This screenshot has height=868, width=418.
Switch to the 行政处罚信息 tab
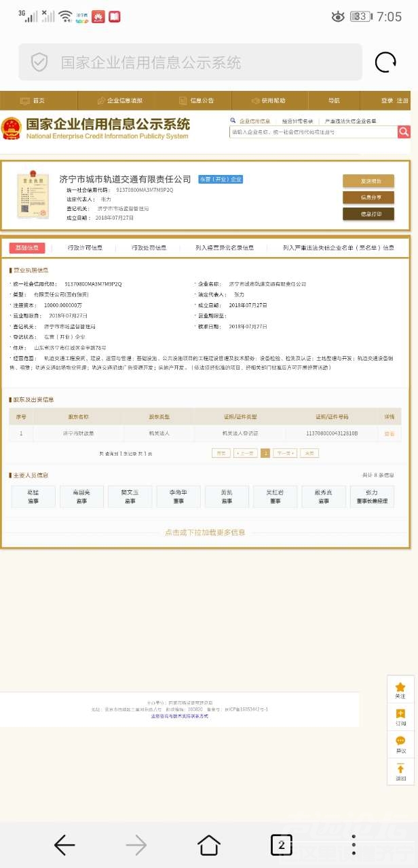point(149,248)
